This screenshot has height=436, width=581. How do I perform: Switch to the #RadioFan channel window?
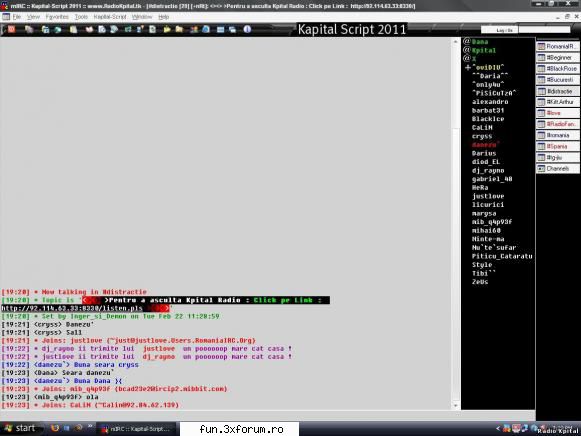point(558,124)
